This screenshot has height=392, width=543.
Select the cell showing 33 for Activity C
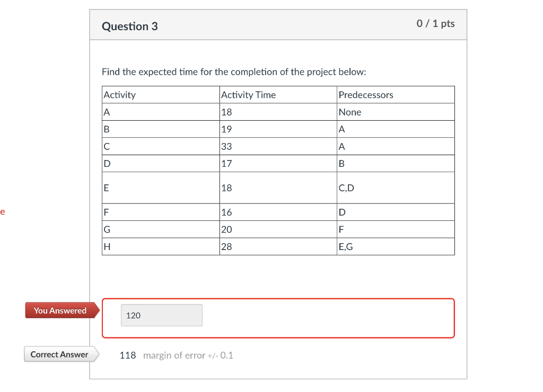tap(227, 146)
